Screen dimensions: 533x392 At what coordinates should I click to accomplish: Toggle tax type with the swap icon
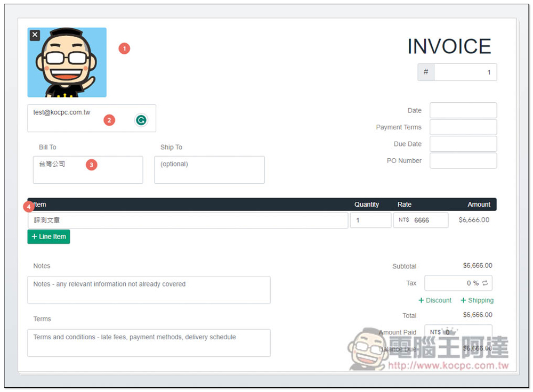(x=485, y=283)
